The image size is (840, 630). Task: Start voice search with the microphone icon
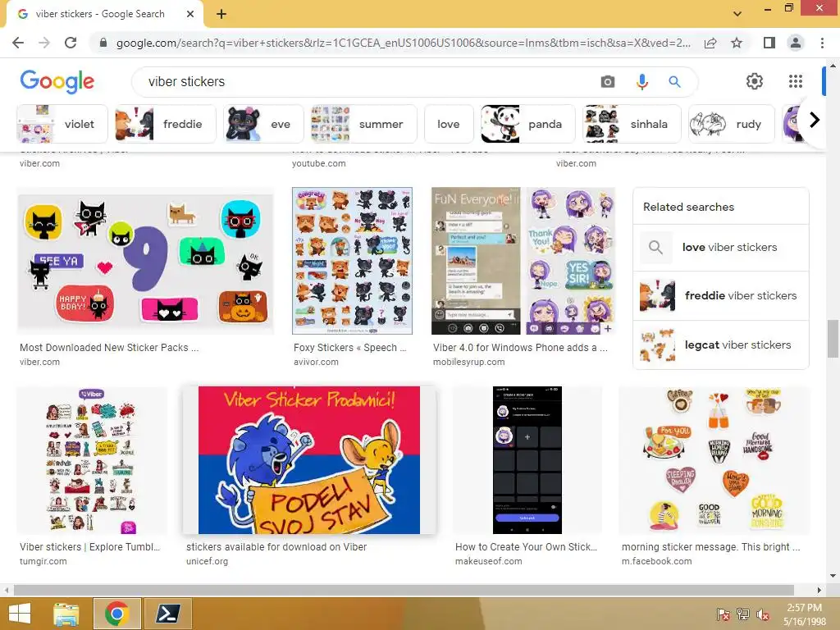(x=641, y=81)
